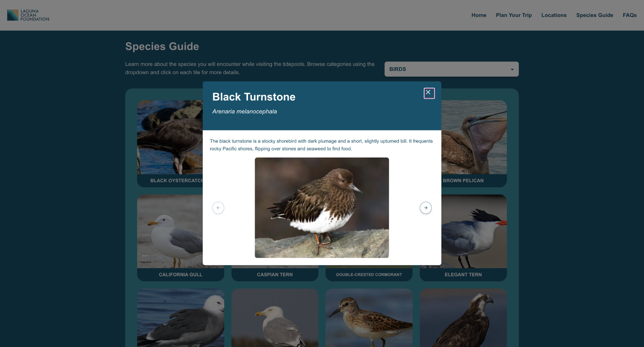Viewport: 644px width, 347px height.
Task: Navigate to Home page
Action: [479, 15]
